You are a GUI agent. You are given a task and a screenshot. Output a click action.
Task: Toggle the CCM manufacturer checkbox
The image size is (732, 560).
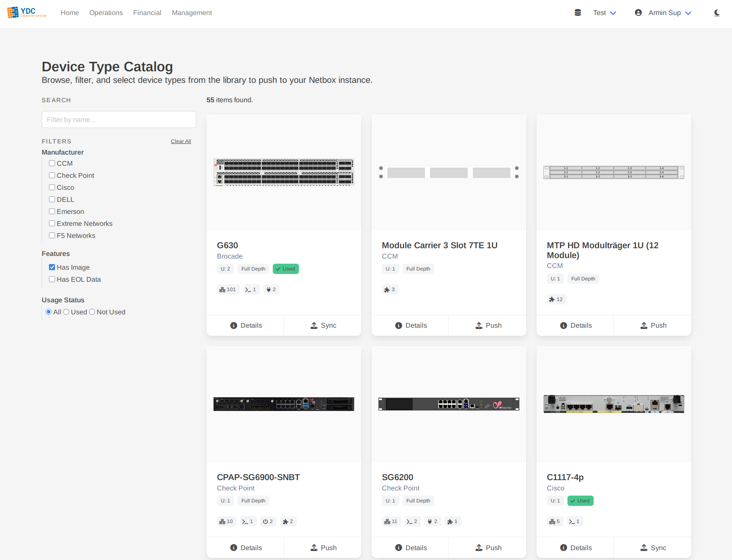tap(52, 163)
